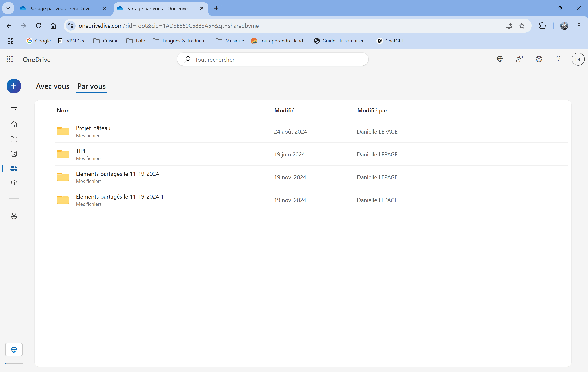Open the Chrome three-dot menu
Image resolution: width=588 pixels, height=372 pixels.
click(579, 26)
